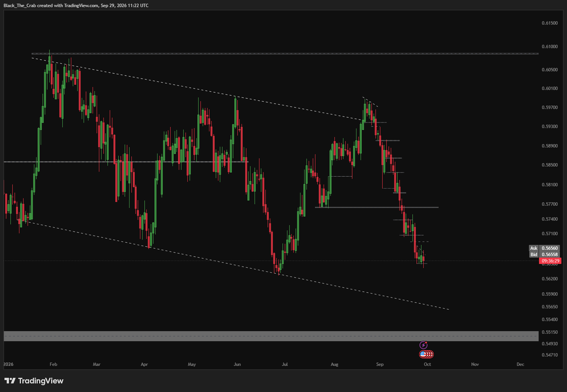Viewport: 567px width, 392px height.
Task: Select the horizontal band above 0.61000
Action: (285, 53)
